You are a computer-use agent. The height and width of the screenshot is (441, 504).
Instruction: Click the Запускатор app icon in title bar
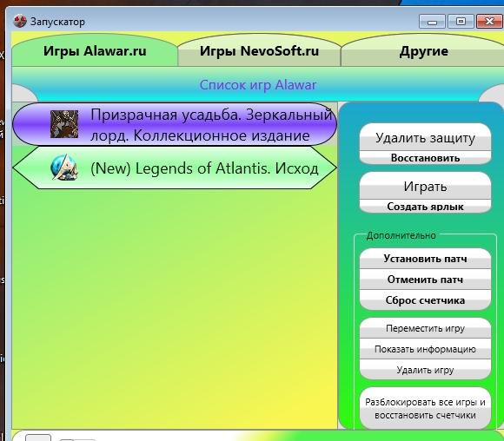pyautogui.click(x=20, y=22)
